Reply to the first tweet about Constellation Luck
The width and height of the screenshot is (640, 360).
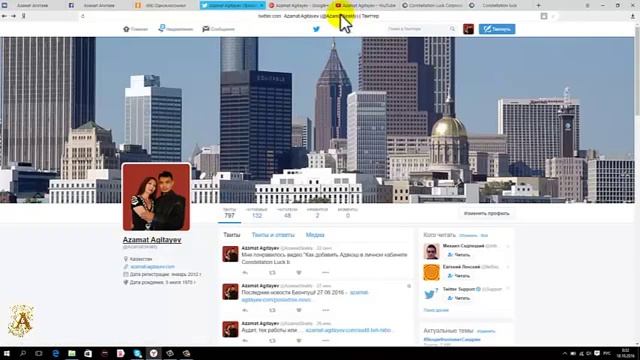245,272
